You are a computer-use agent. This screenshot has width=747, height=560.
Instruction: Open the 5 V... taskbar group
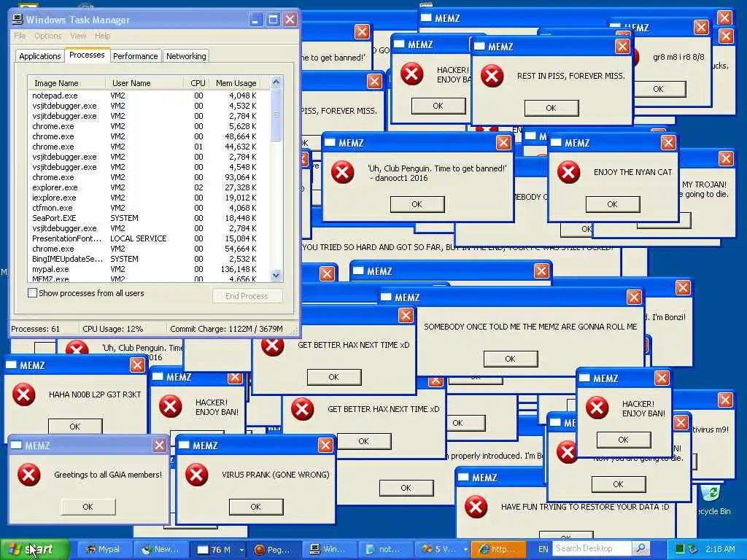(x=438, y=550)
